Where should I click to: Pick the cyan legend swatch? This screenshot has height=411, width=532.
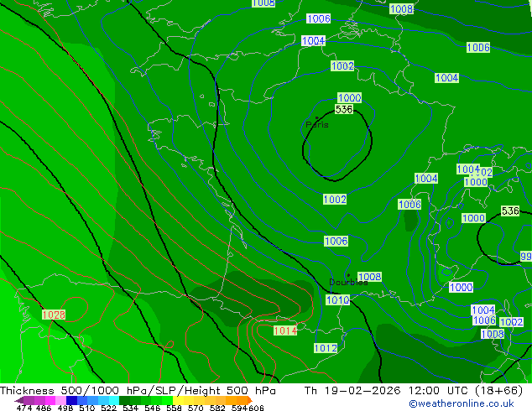(114, 400)
